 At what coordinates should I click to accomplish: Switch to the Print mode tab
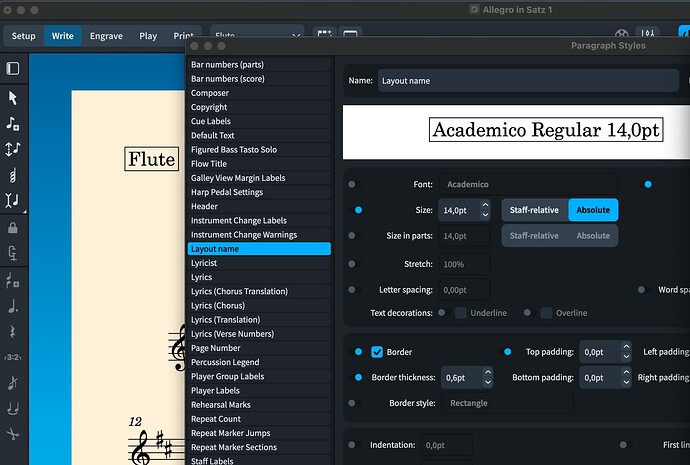click(x=183, y=35)
